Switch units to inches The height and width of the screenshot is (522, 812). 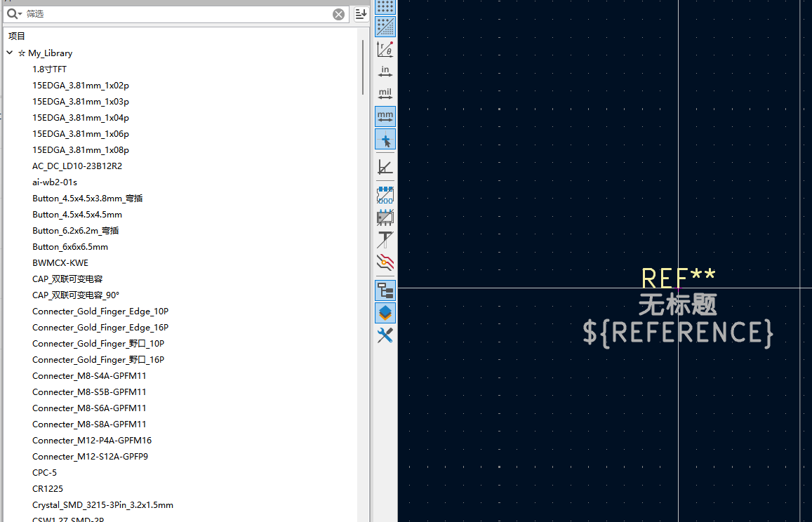[385, 72]
